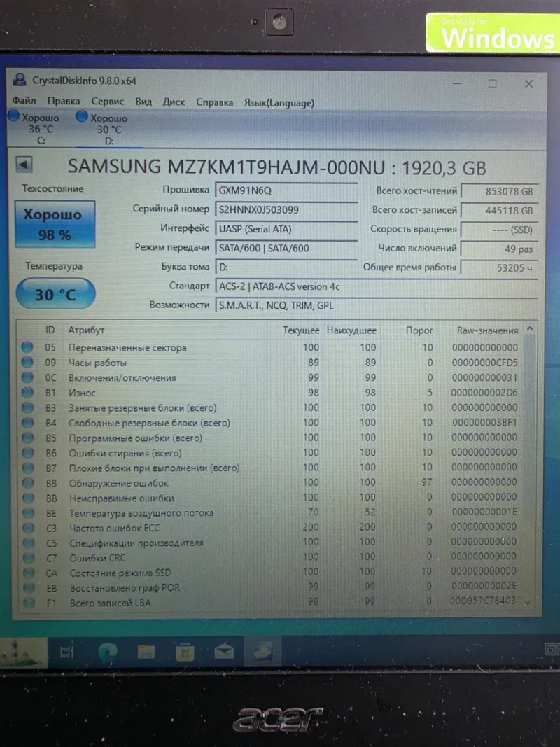Open Task View on the taskbar
The width and height of the screenshot is (560, 747).
coord(66,651)
